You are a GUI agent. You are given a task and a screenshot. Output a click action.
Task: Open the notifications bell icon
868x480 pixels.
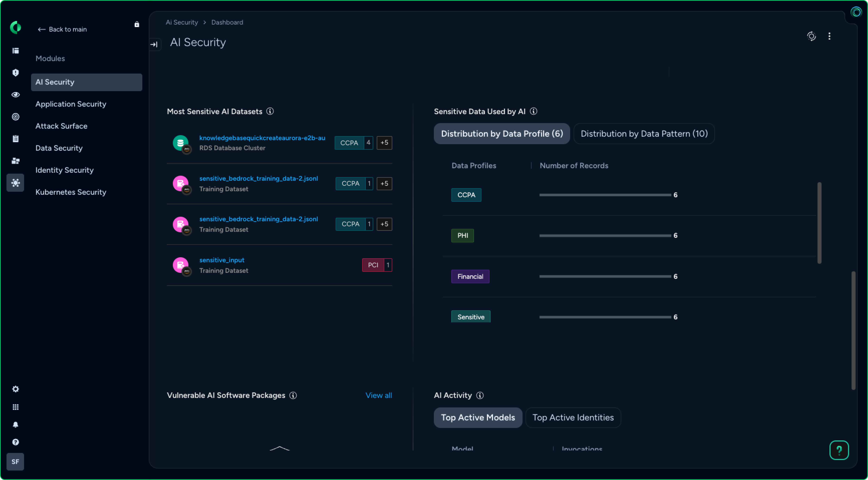click(x=15, y=425)
